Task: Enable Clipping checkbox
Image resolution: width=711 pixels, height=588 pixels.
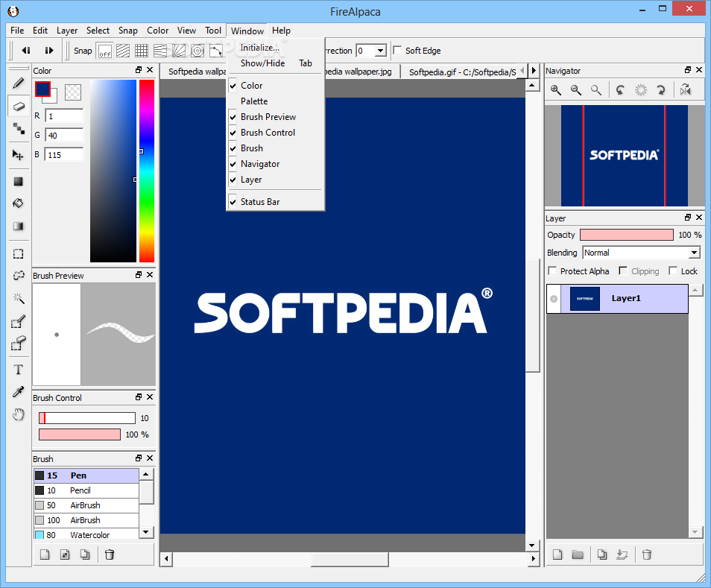Action: [623, 271]
